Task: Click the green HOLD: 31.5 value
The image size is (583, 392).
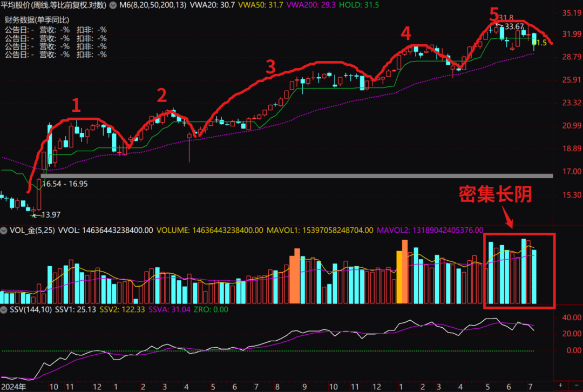Action: tap(359, 5)
